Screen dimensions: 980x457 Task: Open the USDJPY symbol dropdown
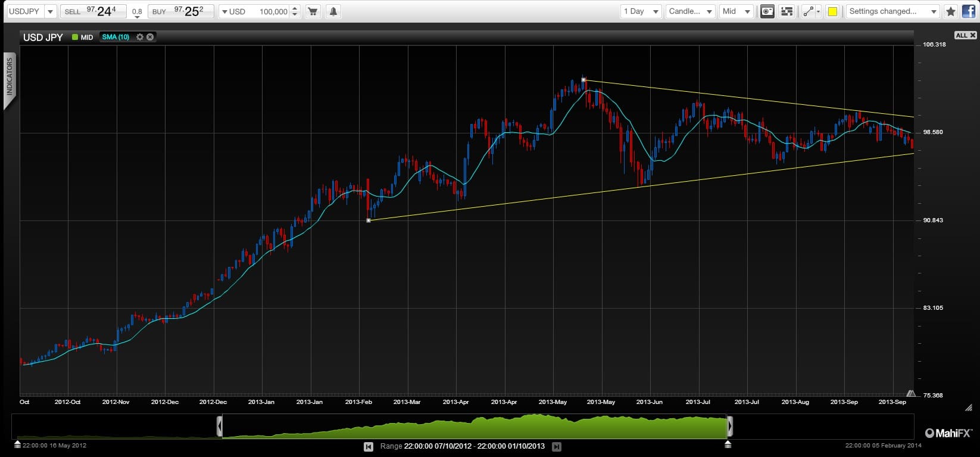[x=31, y=11]
